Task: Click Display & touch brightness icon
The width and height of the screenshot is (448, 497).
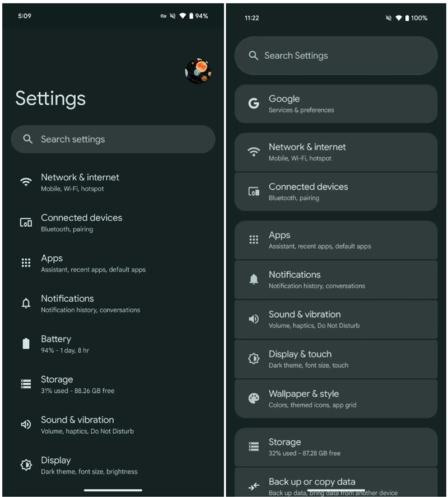Action: click(x=254, y=359)
